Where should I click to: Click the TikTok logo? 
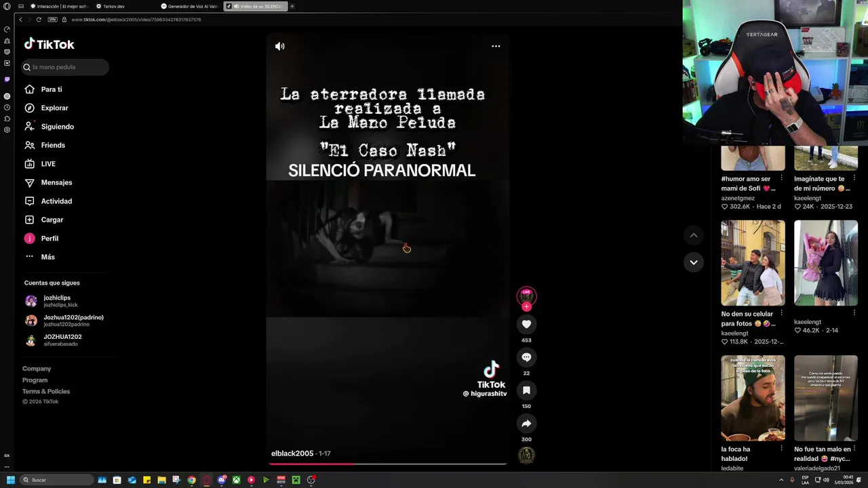tap(49, 44)
